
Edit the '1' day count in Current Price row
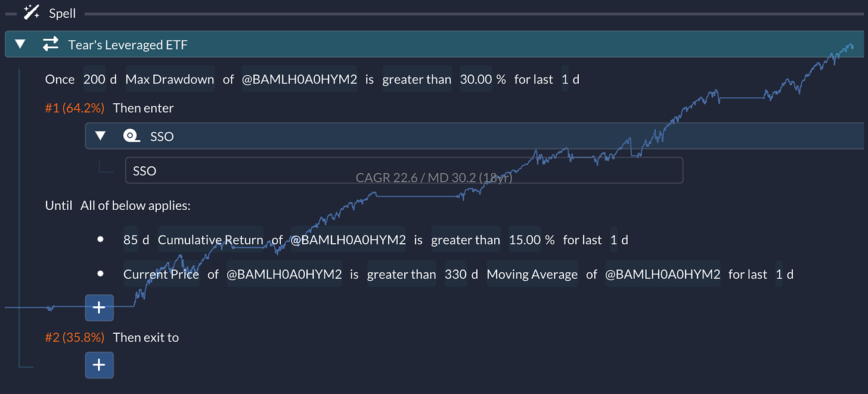pyautogui.click(x=779, y=274)
